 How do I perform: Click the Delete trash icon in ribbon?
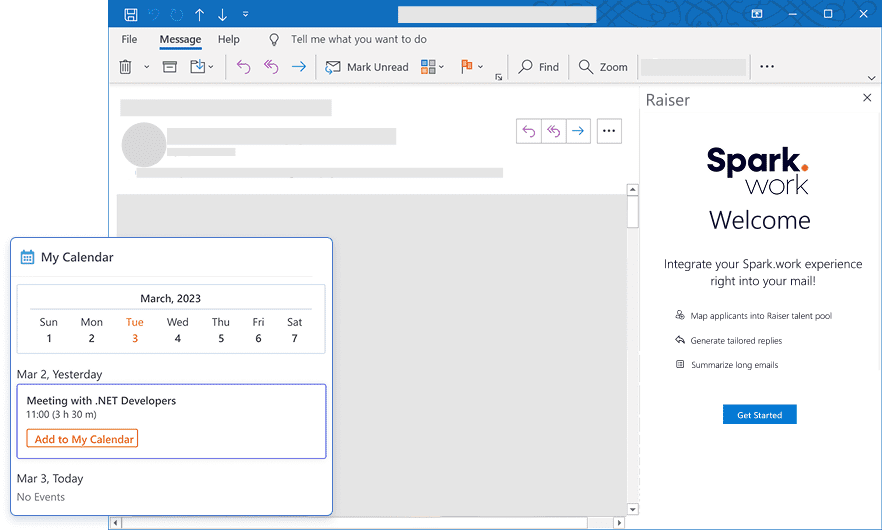pyautogui.click(x=125, y=67)
